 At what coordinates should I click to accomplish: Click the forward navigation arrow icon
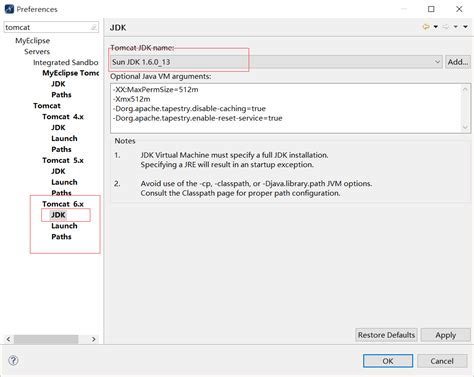(446, 27)
